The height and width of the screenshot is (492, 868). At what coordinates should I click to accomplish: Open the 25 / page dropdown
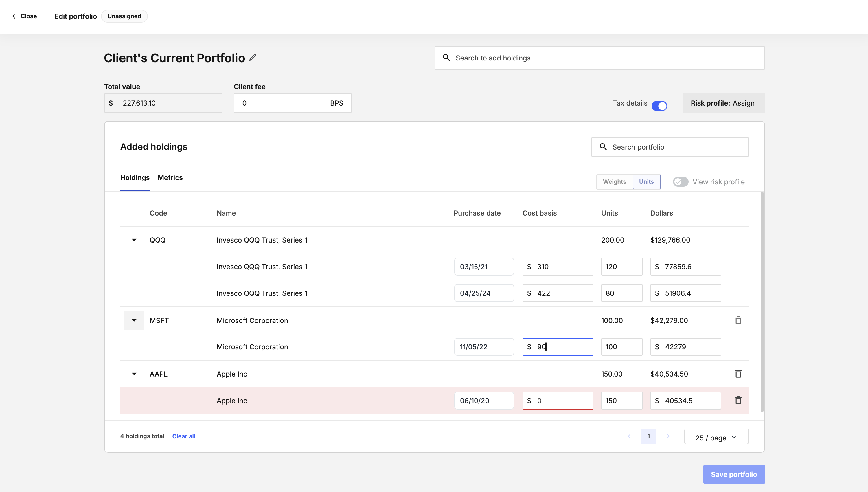tap(716, 437)
